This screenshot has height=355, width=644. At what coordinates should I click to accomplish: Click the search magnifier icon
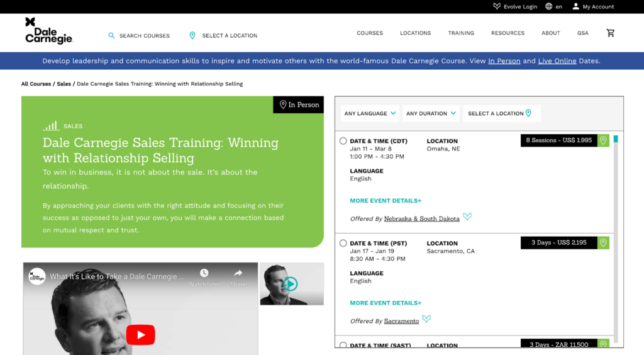(x=111, y=36)
